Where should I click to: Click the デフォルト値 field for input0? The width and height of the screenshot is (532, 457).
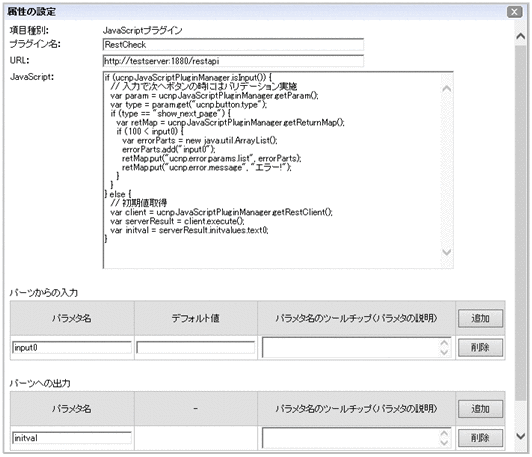[195, 348]
